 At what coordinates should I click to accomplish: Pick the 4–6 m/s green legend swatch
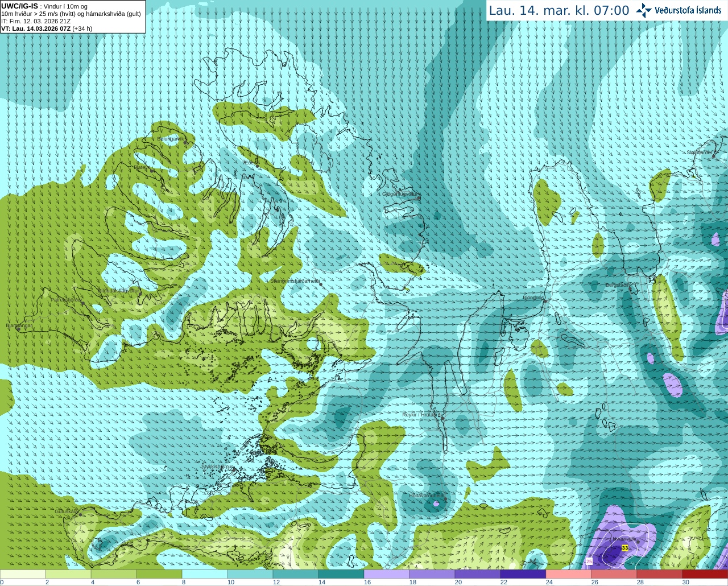click(114, 574)
